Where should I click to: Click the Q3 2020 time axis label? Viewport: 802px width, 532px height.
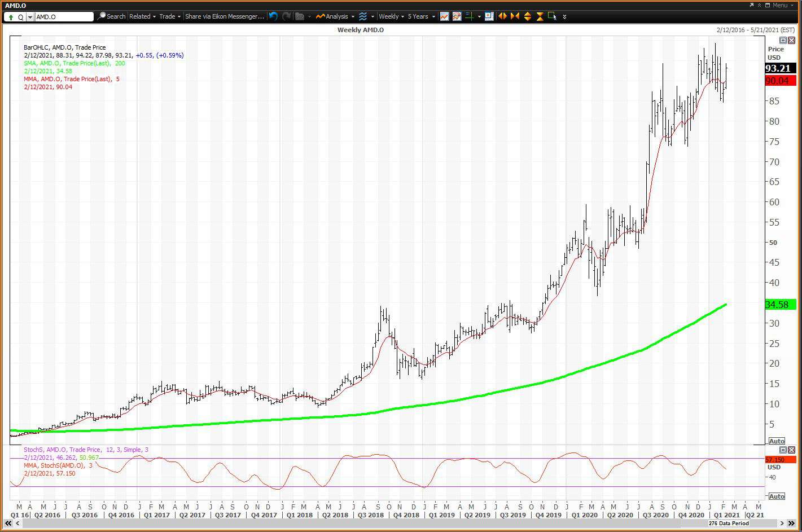pos(656,515)
